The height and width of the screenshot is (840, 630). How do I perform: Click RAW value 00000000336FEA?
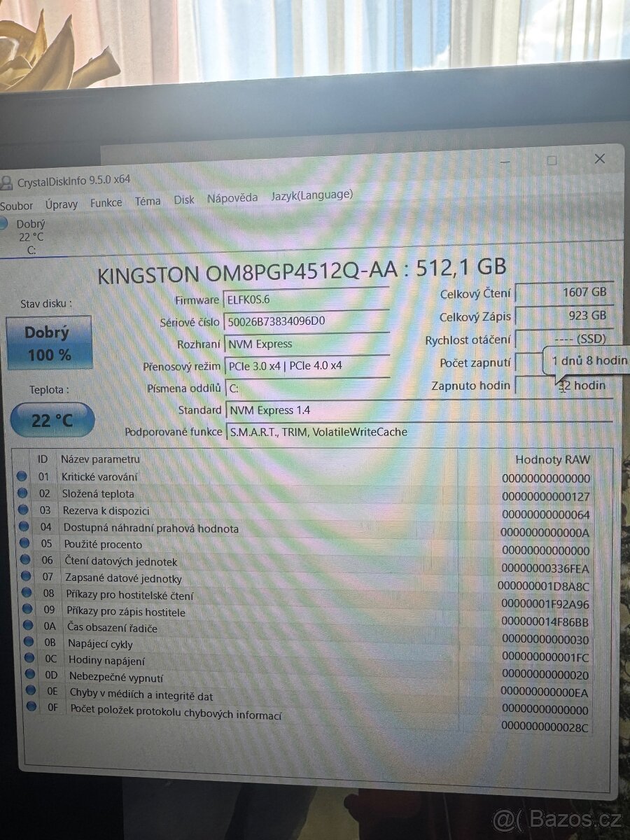[x=545, y=568]
